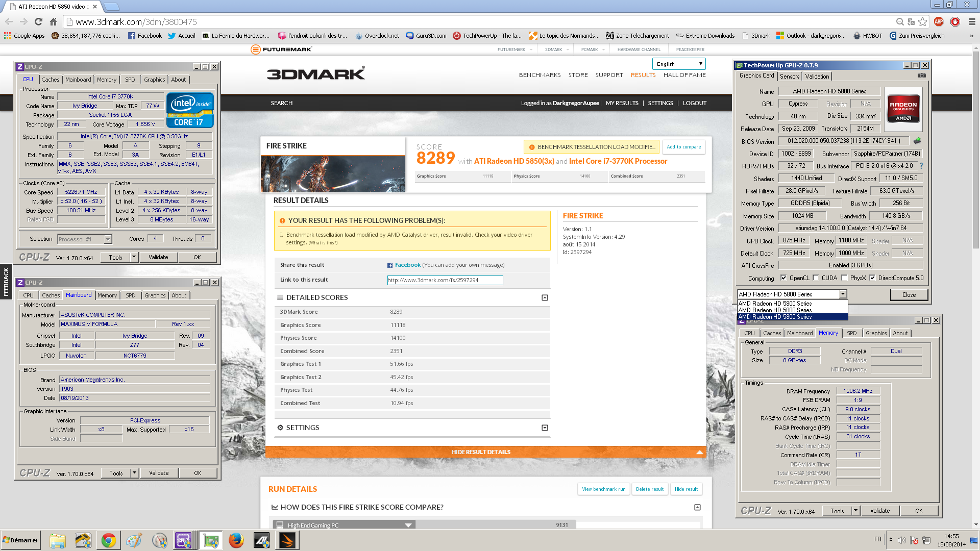
Task: Open CPU-Z from the taskbar
Action: 183,540
